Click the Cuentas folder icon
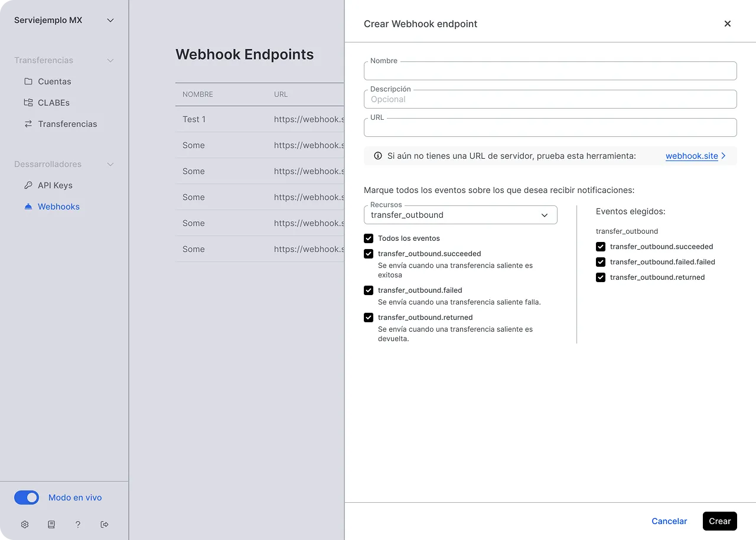Screen dimensions: 756x540 (28, 81)
